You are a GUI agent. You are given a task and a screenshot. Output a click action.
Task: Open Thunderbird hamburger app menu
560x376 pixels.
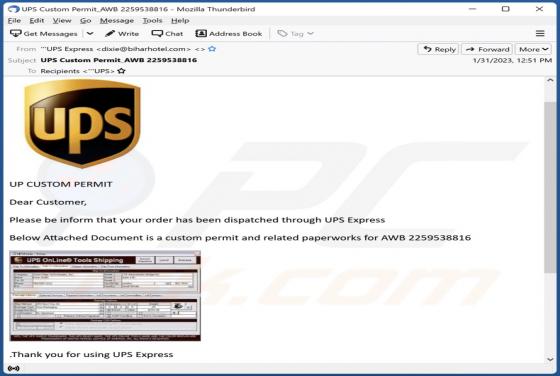coord(540,34)
